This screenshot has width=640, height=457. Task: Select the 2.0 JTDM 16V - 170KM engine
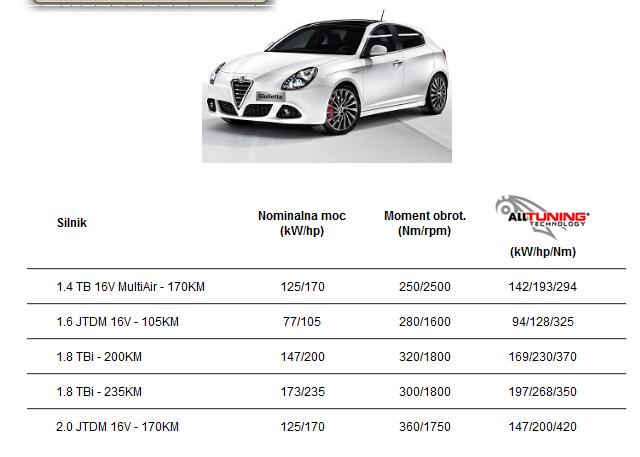click(118, 427)
